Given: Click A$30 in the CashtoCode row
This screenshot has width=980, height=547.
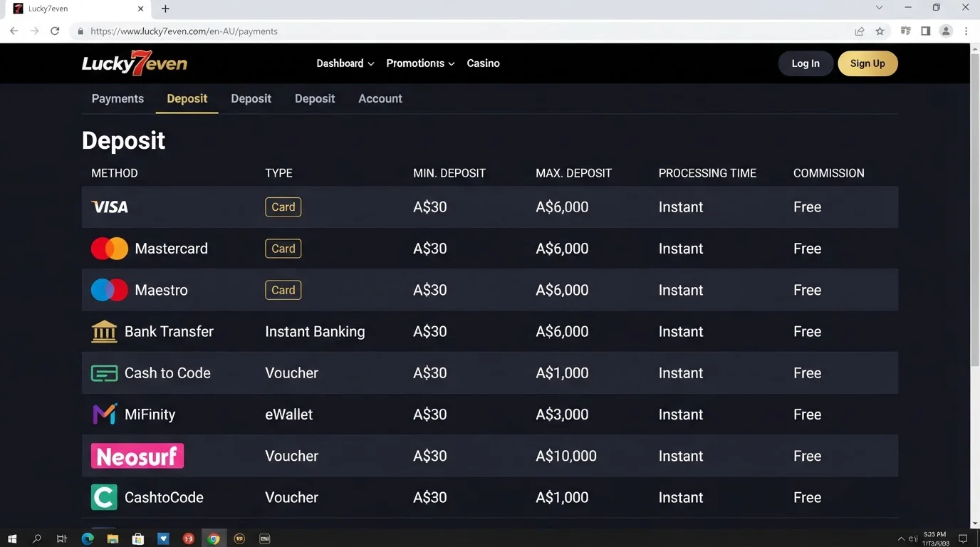Looking at the screenshot, I should [x=430, y=497].
